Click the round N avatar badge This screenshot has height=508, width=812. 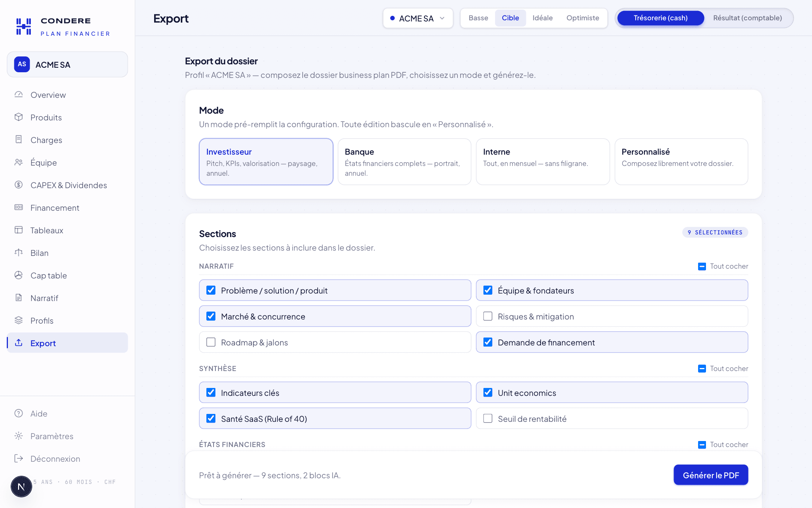(x=21, y=487)
